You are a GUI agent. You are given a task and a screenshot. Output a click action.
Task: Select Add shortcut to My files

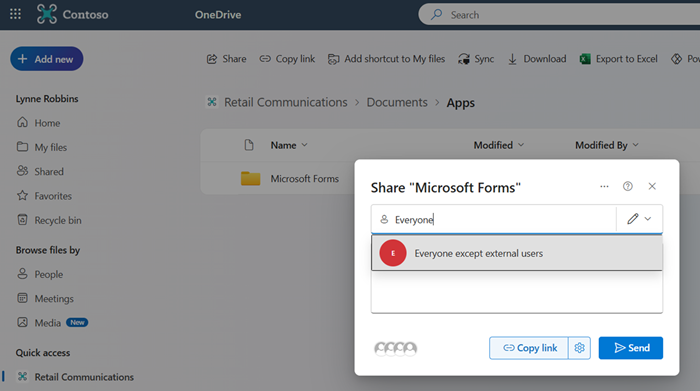386,59
